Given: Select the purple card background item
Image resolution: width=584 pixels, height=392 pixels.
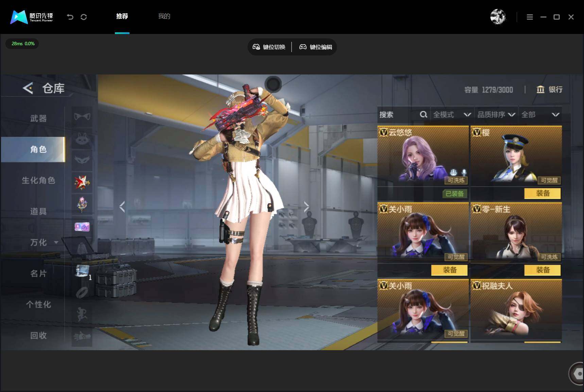Looking at the screenshot, I should (x=82, y=227).
